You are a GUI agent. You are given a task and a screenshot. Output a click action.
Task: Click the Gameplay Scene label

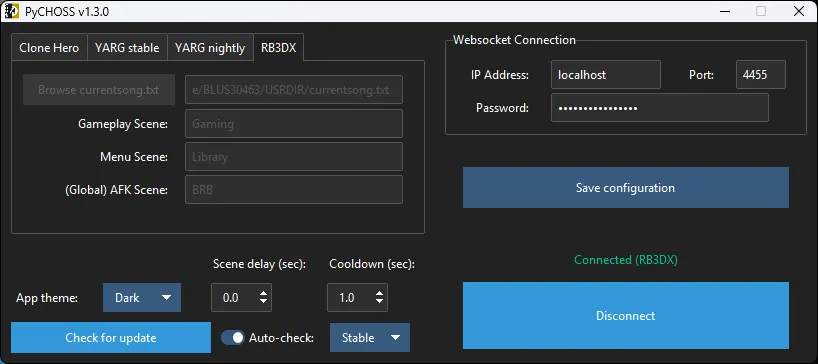click(123, 124)
